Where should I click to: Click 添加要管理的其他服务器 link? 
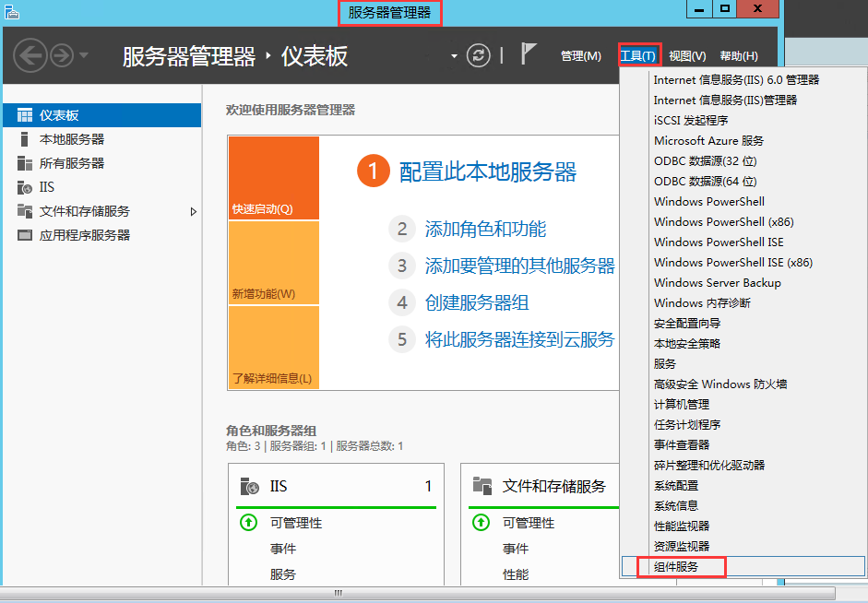tap(520, 266)
